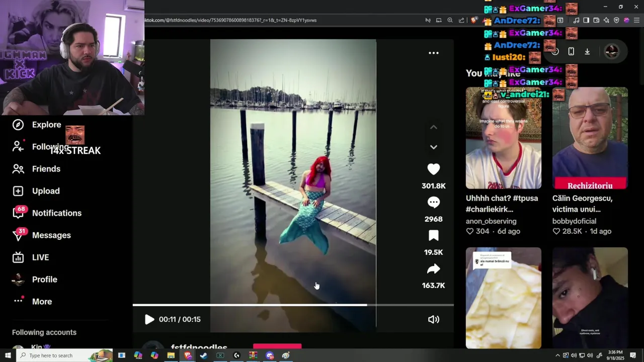Open the dark selfie video thumbnail

coord(590,298)
